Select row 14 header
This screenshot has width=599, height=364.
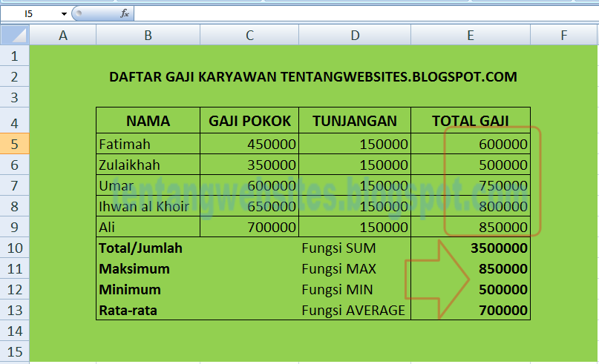tap(15, 331)
